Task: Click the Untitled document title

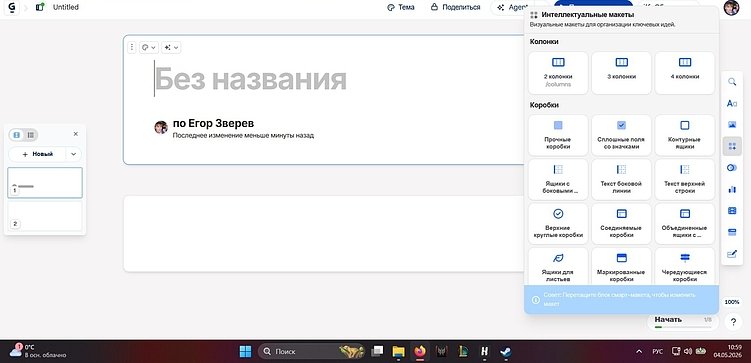Action: point(66,7)
